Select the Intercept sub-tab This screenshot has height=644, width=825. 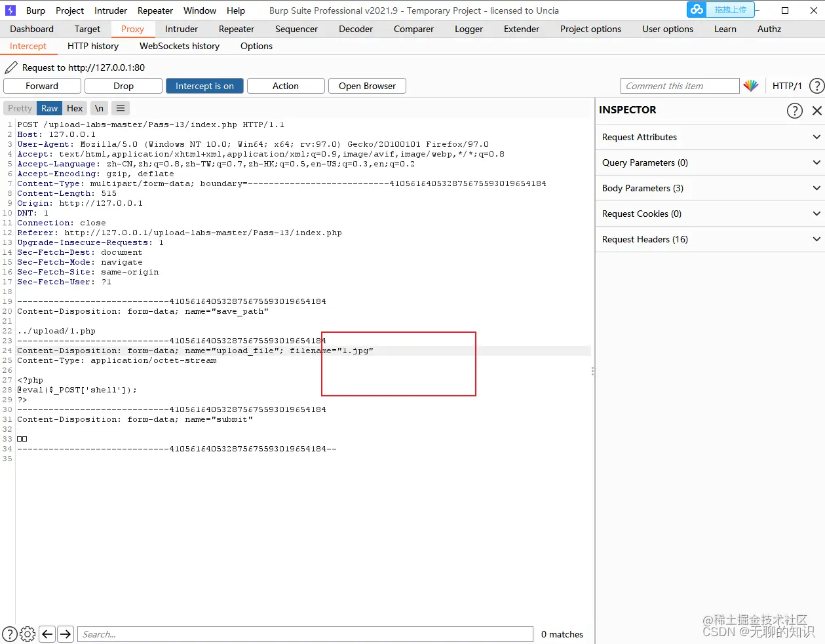click(x=28, y=46)
